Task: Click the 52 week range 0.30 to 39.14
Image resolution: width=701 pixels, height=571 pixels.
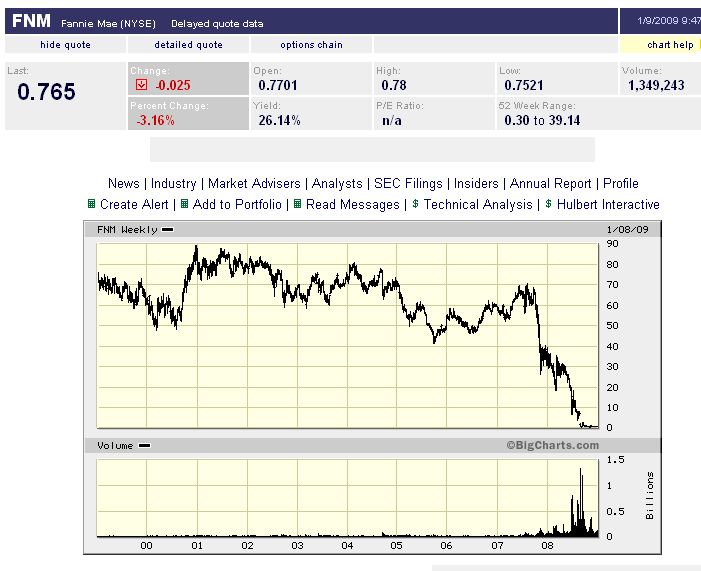Action: 542,120
